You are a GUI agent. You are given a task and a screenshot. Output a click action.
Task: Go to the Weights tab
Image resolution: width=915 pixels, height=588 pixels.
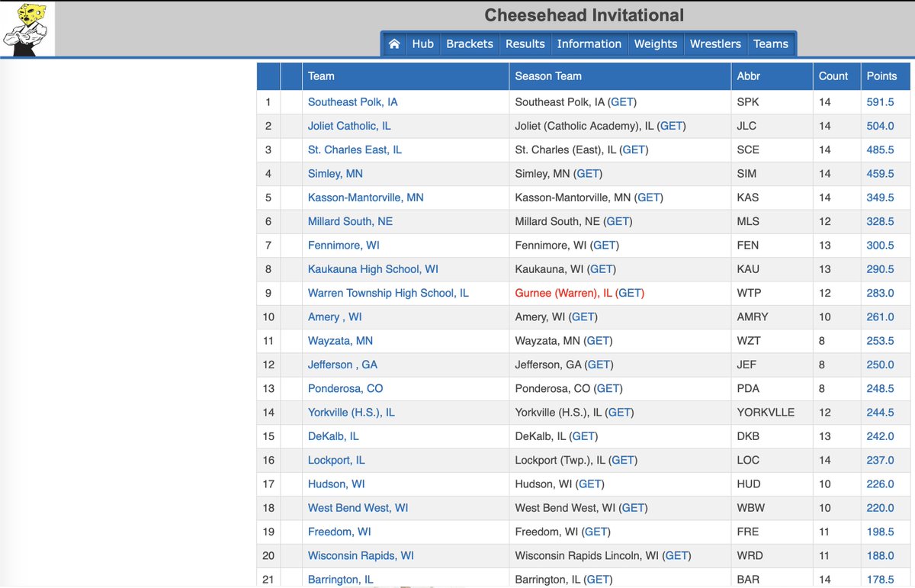656,44
